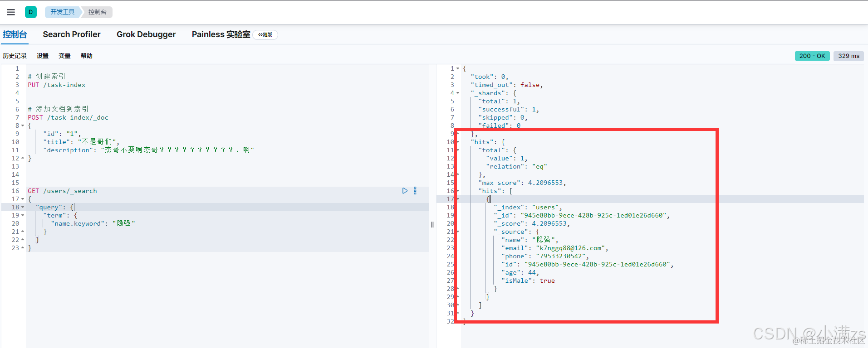
Task: Click the GET /users/_search line
Action: click(x=62, y=191)
